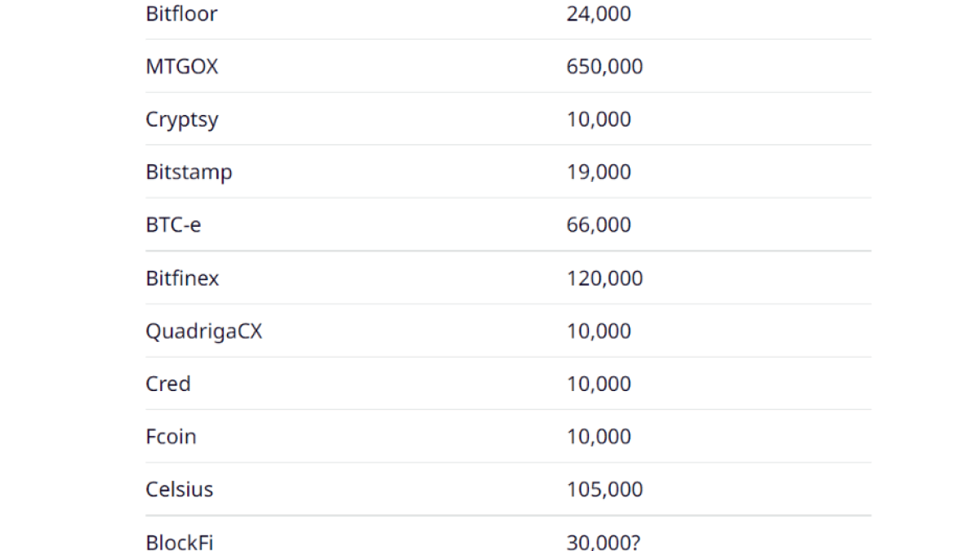Select the 105,000 value for Celsius
Image resolution: width=980 pixels, height=551 pixels.
click(x=604, y=490)
